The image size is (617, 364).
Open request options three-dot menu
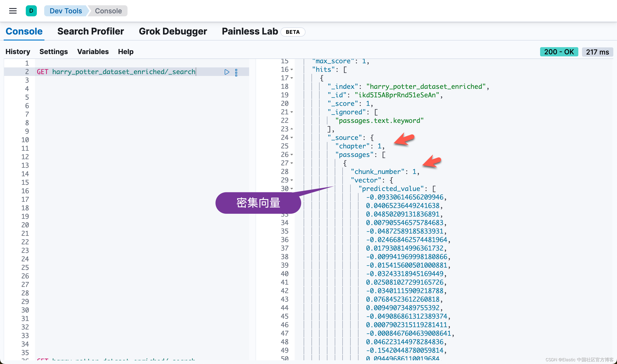point(236,72)
